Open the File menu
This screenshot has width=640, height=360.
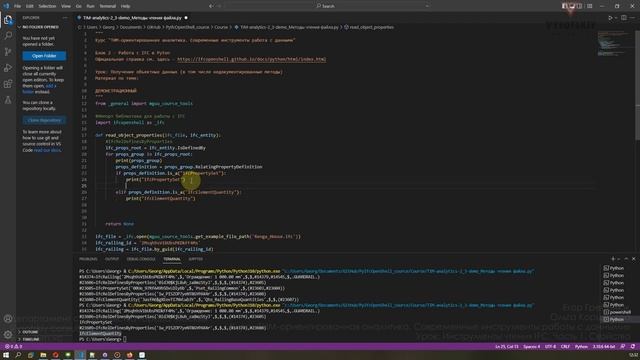coord(18,6)
